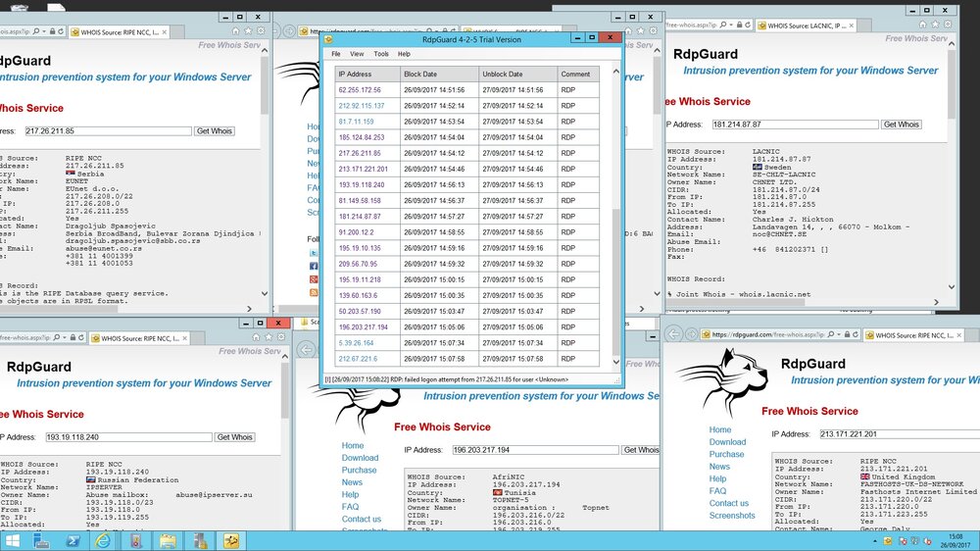Image resolution: width=980 pixels, height=551 pixels.
Task: Open the Windows Start button
Action: (12, 541)
